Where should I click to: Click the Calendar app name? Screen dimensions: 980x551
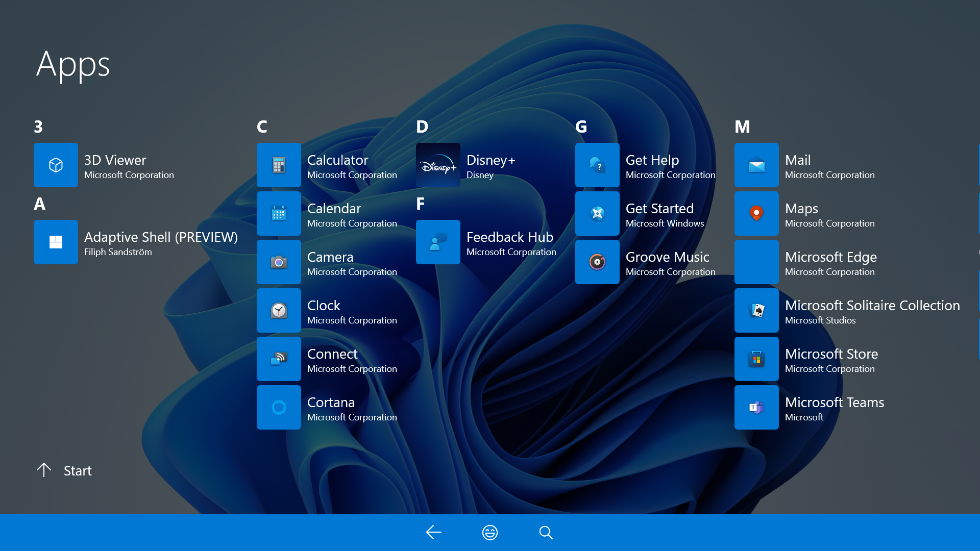[x=334, y=209]
